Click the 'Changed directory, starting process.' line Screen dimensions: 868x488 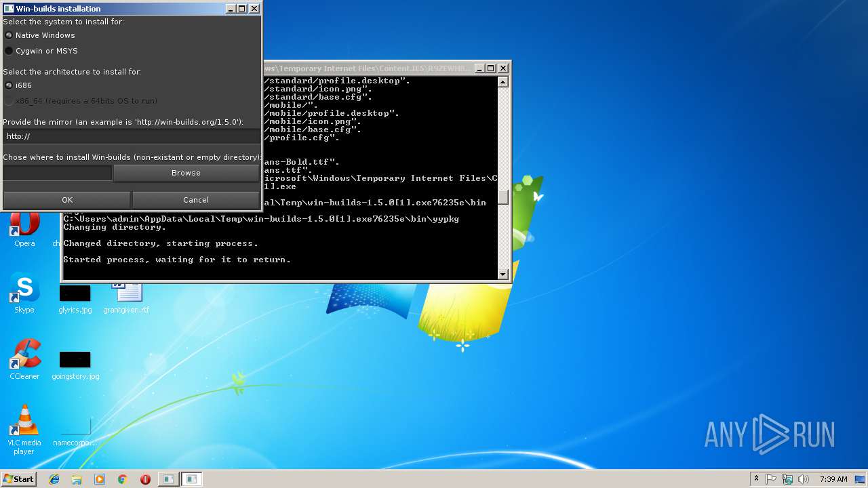pyautogui.click(x=161, y=243)
